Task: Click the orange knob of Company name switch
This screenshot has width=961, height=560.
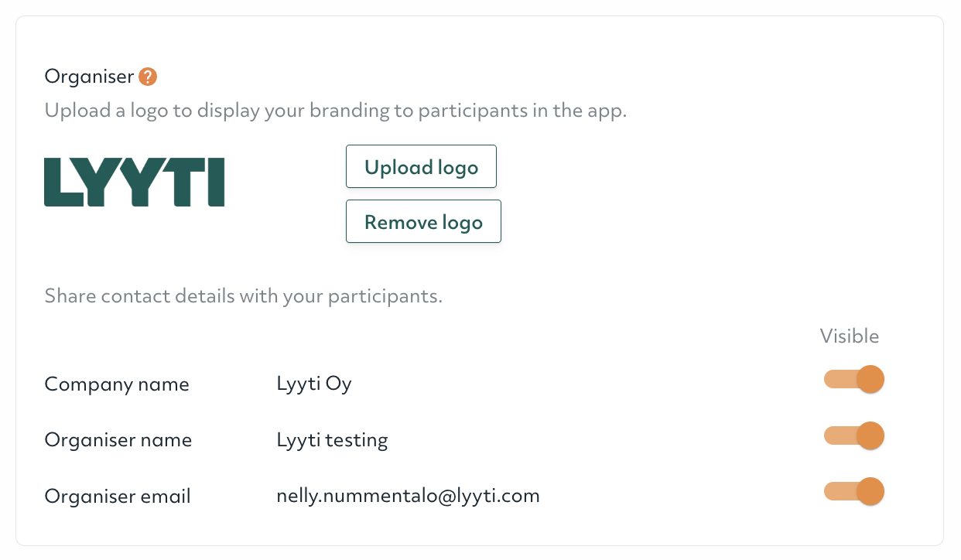Action: (870, 380)
